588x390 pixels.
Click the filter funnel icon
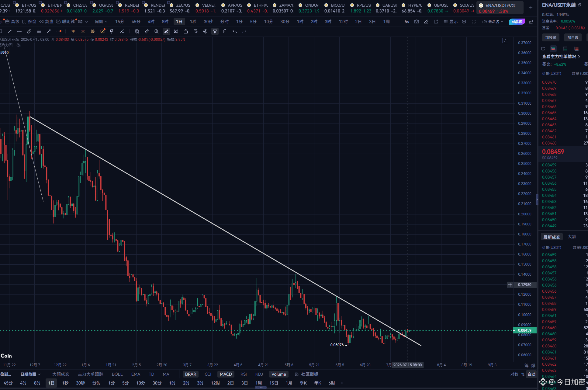(215, 31)
